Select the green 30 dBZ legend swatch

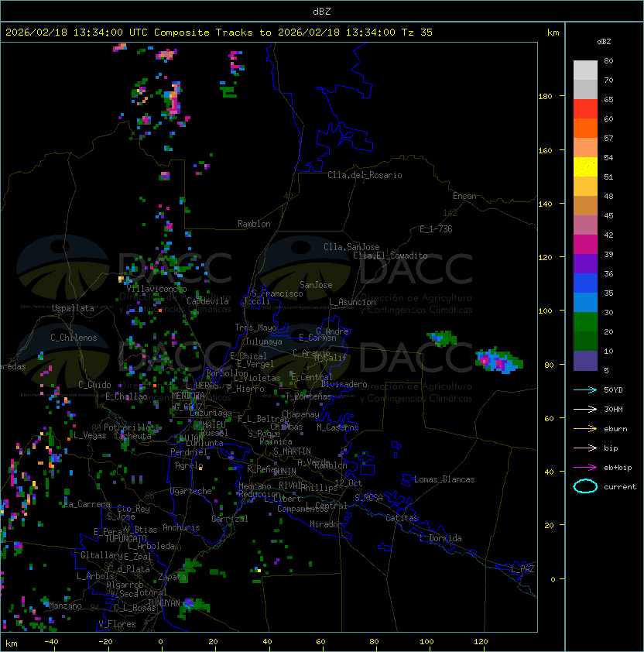(585, 322)
